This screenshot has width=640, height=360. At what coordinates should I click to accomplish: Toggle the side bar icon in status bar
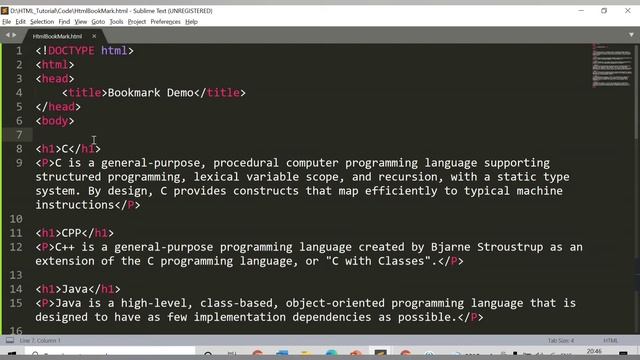[x=10, y=340]
